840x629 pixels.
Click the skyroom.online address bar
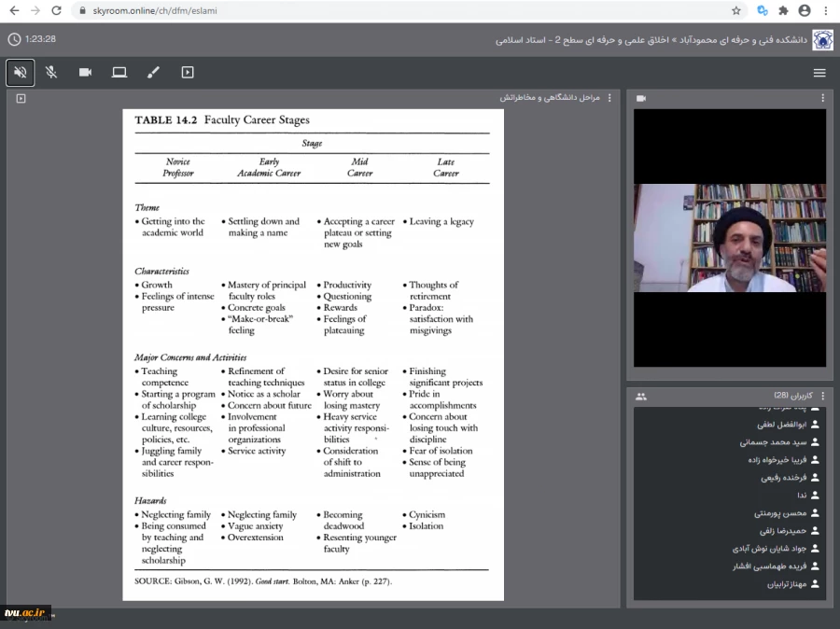(373, 10)
